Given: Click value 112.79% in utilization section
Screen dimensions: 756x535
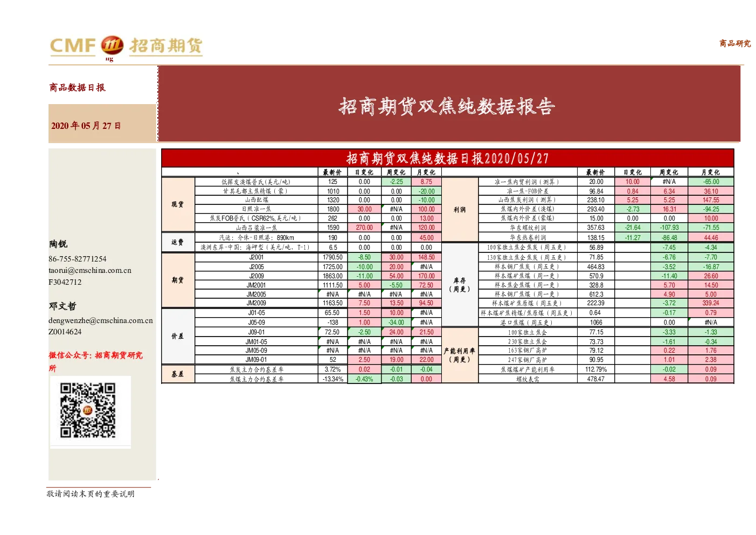Looking at the screenshot, I should coord(596,369).
